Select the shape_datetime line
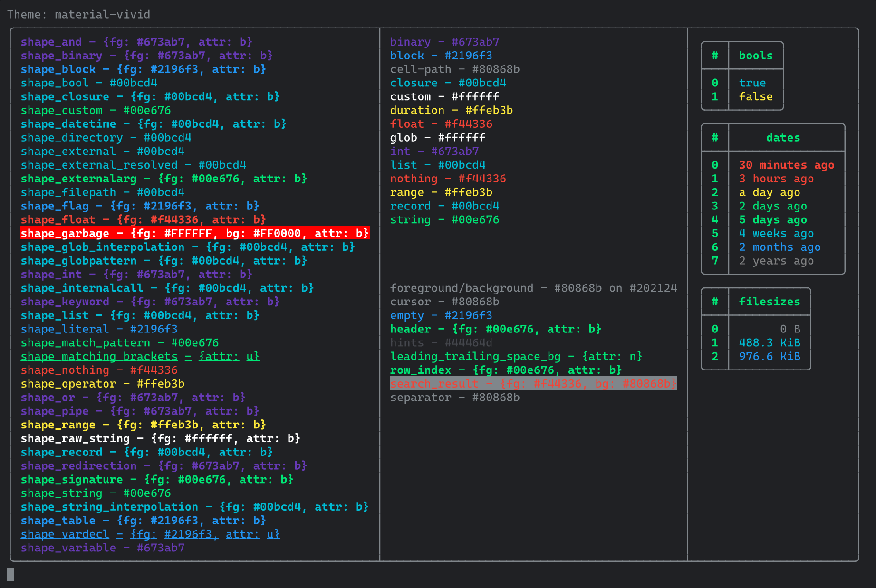Image resolution: width=876 pixels, height=588 pixels. (154, 124)
